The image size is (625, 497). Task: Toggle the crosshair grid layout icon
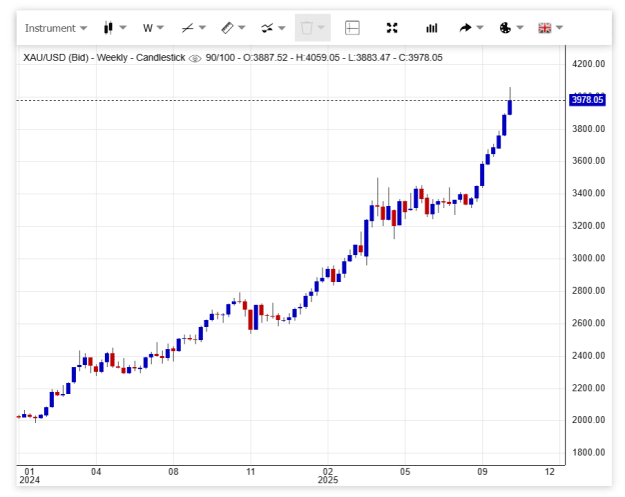coord(352,28)
